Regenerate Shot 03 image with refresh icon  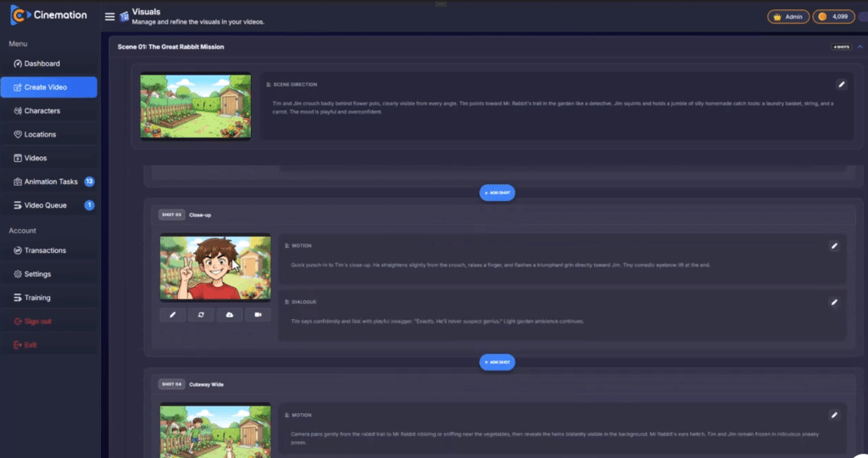[x=201, y=315]
